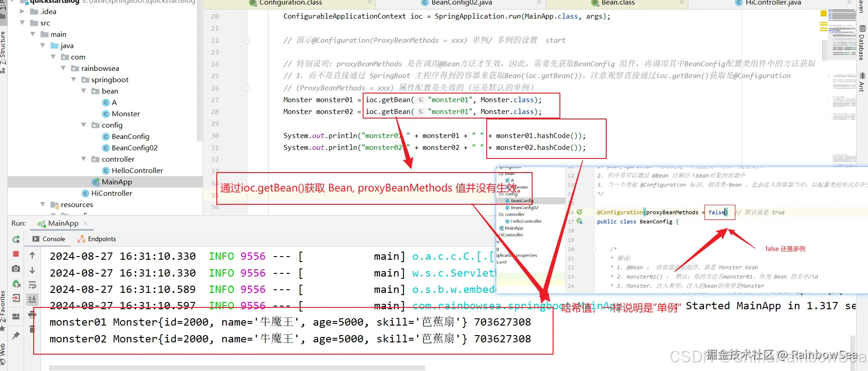Expand the .idea folder arrow
Viewport: 868px width, 371px height.
click(x=22, y=11)
